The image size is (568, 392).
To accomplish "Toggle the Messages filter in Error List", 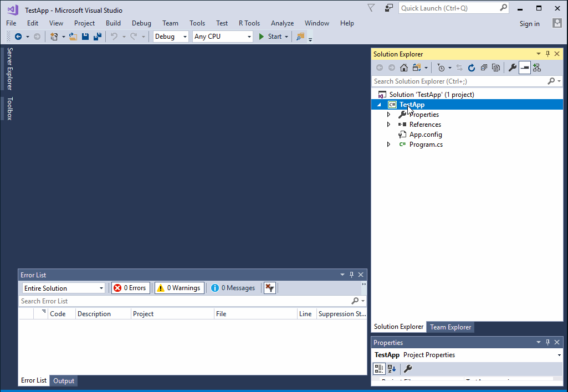I will 233,288.
